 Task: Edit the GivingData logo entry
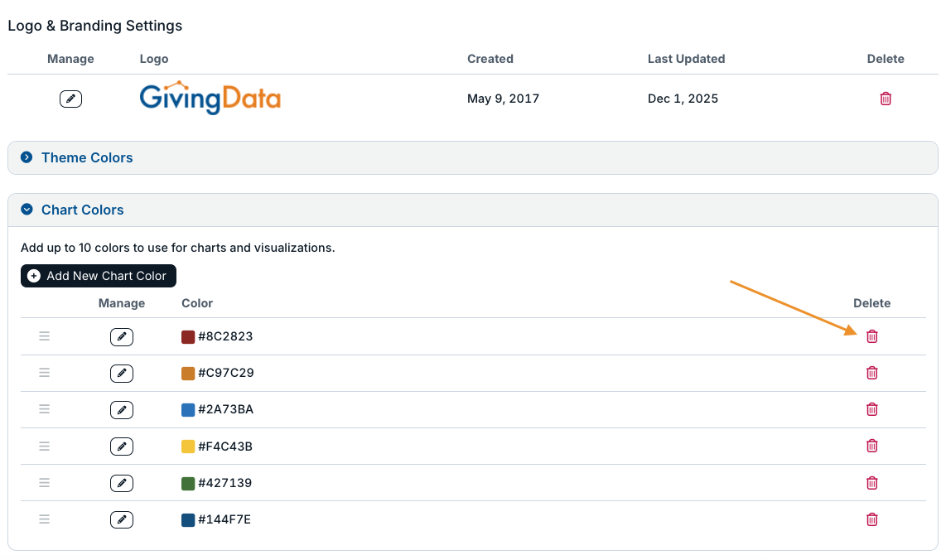point(70,99)
